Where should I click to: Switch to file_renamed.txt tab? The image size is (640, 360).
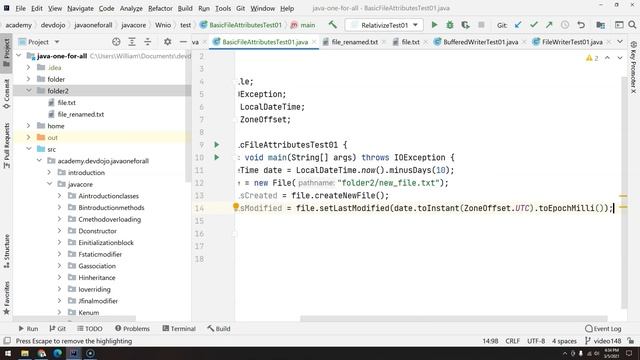pyautogui.click(x=354, y=42)
